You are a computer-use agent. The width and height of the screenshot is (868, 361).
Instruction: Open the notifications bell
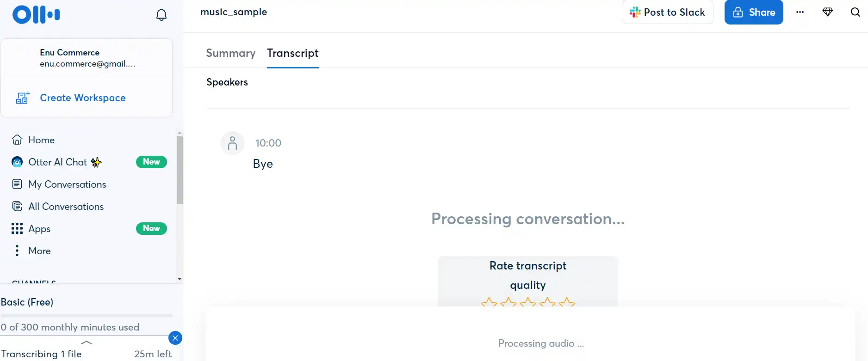(161, 15)
